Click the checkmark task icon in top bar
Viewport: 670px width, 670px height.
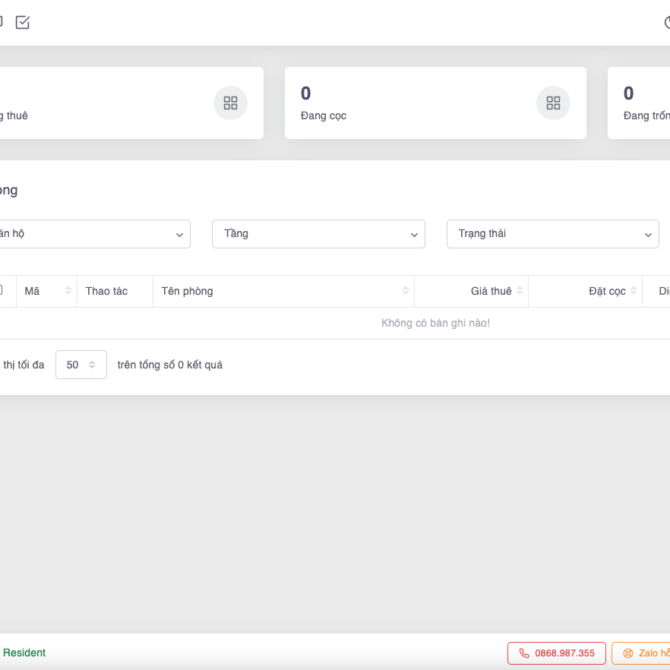22,22
